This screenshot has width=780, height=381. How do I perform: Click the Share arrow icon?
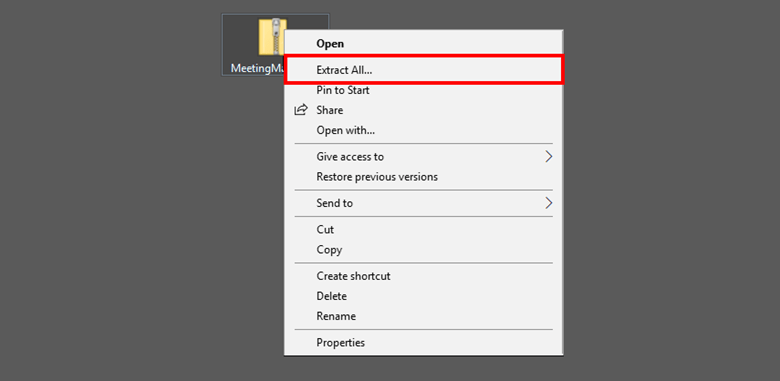(x=301, y=110)
